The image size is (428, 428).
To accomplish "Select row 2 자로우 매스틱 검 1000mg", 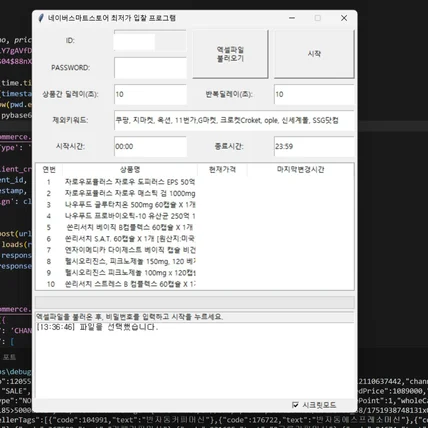I will [195, 193].
